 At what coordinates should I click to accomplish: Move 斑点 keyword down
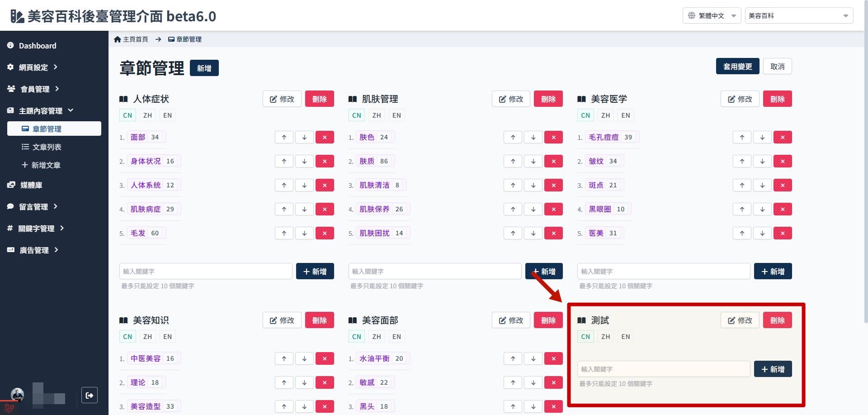point(762,185)
